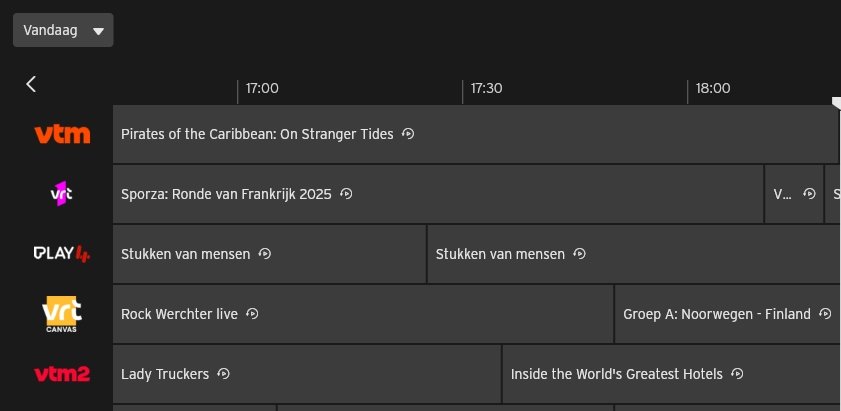Click replay icon beside Ronde van Frankrijk
The width and height of the screenshot is (841, 411).
[346, 194]
